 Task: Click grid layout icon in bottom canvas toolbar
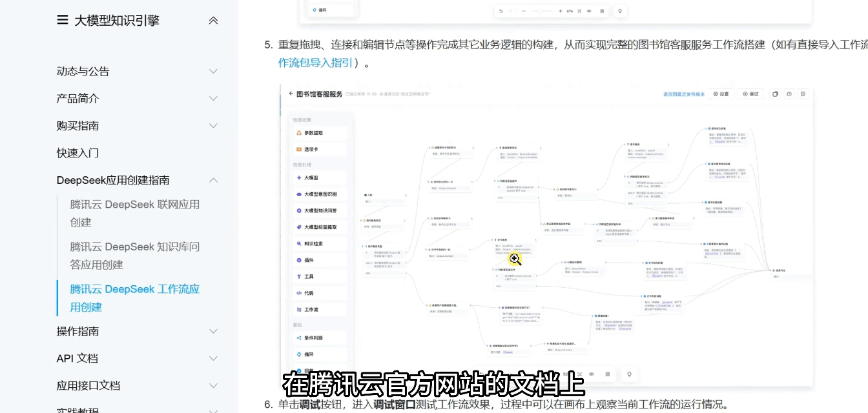coord(608,374)
